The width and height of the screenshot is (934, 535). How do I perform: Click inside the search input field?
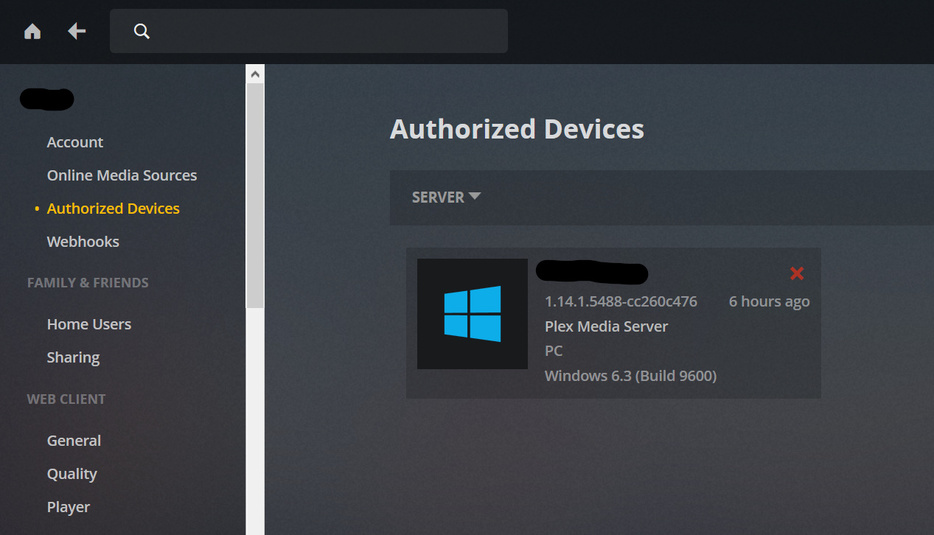point(320,31)
